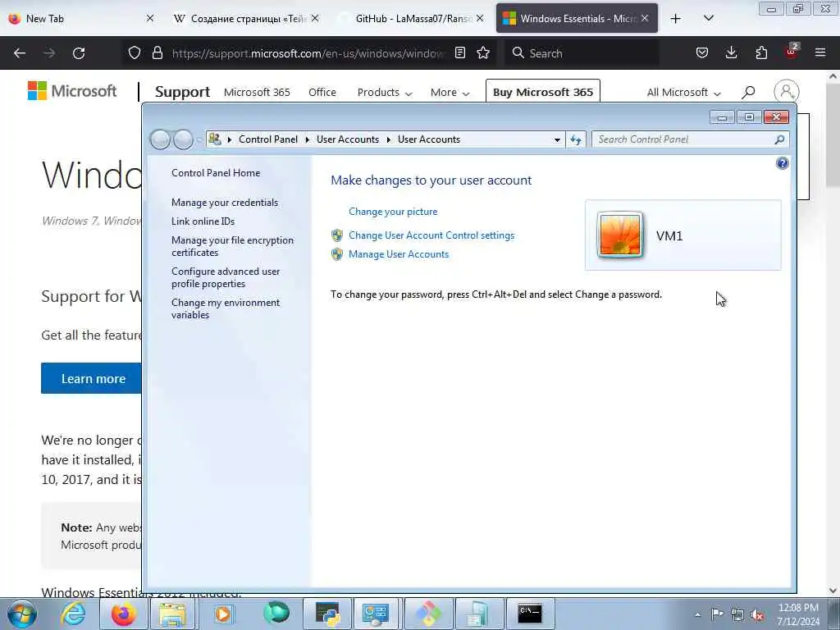
Task: Open Windows Explorer from taskbar
Action: click(172, 614)
